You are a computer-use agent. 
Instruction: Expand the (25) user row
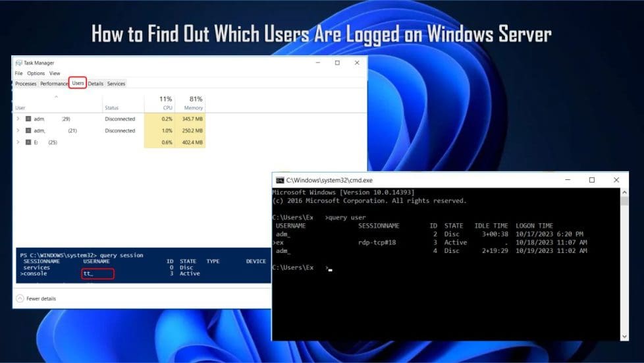point(18,142)
